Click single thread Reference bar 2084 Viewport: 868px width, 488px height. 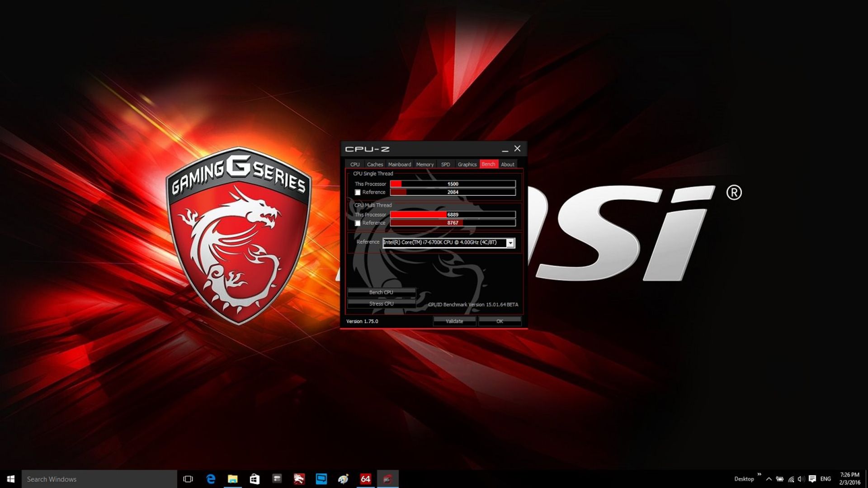click(x=453, y=192)
